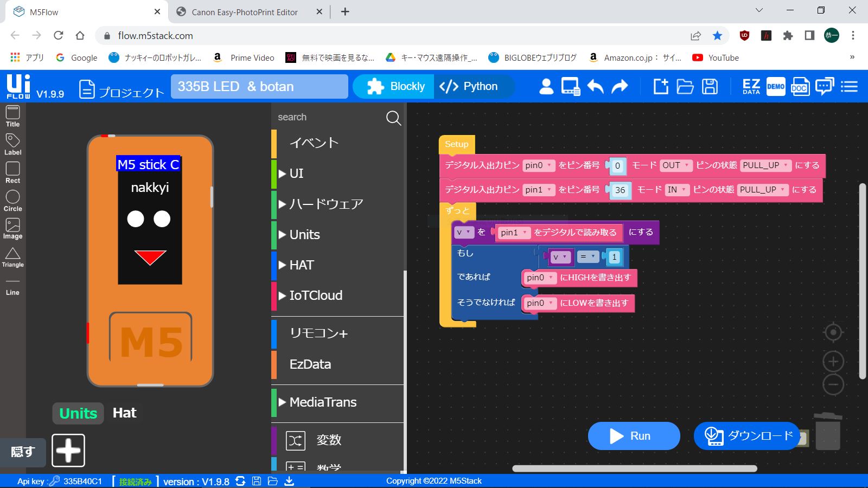Switch to the Hat tab
This screenshot has width=868, height=488.
click(x=124, y=413)
